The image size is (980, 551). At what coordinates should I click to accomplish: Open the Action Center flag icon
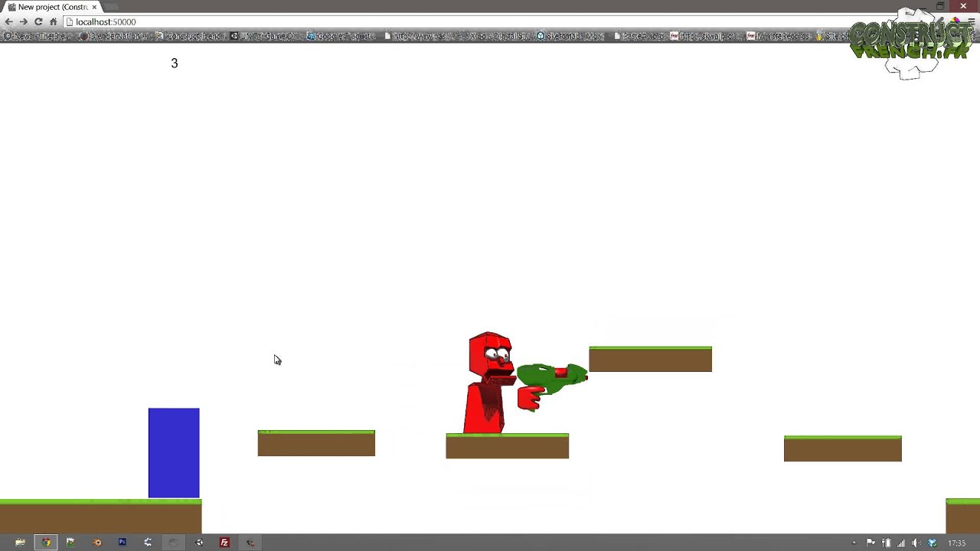click(871, 543)
